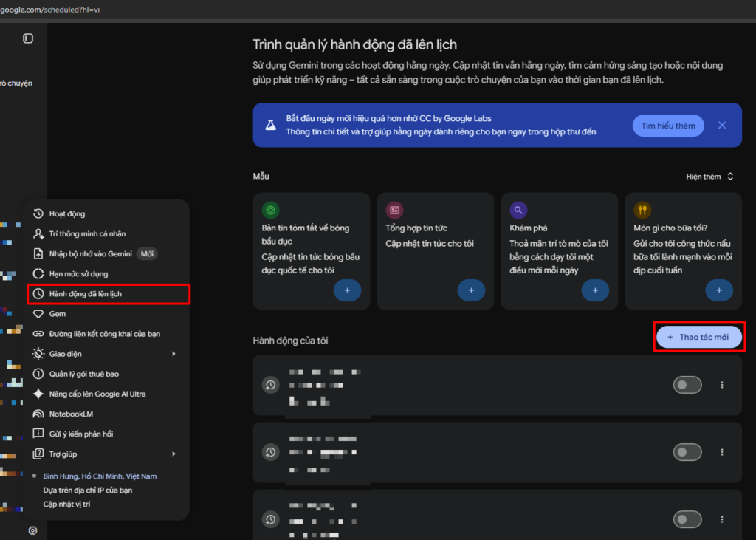
Task: Add the Tổng hợp tin tức template
Action: 471,290
